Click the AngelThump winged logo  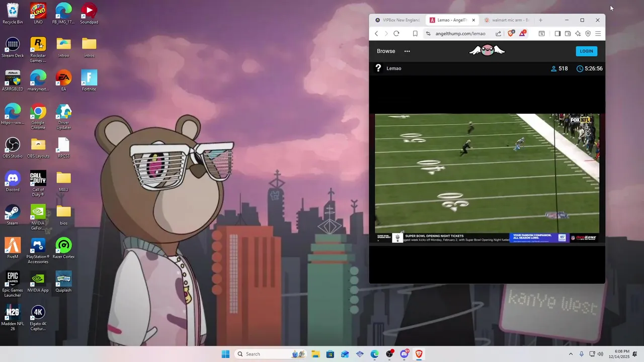(487, 50)
